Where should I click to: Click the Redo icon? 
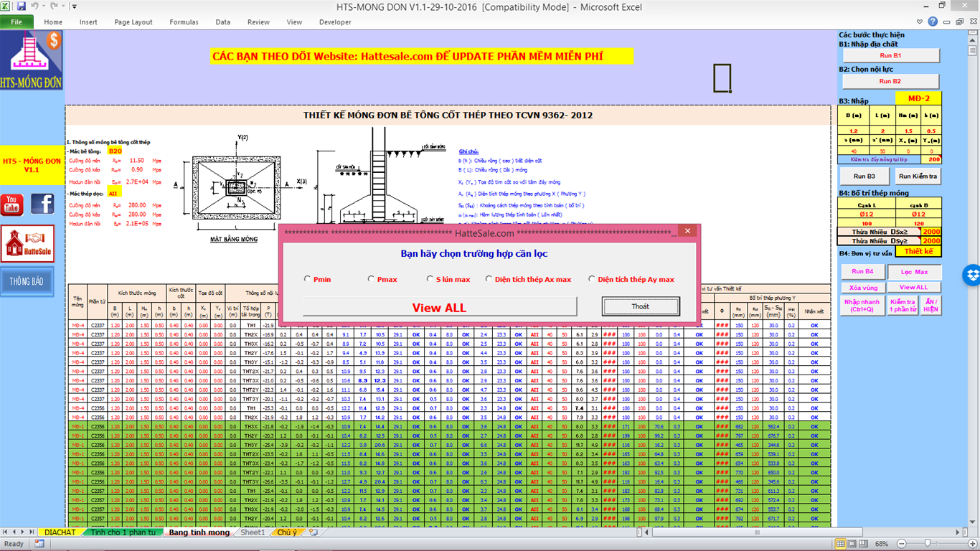coord(53,6)
